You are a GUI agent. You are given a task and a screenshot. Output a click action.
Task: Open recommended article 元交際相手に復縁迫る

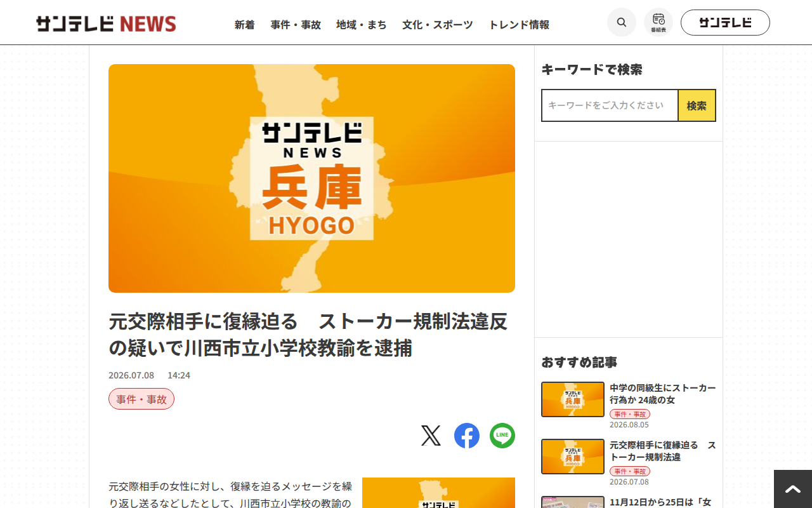click(663, 451)
